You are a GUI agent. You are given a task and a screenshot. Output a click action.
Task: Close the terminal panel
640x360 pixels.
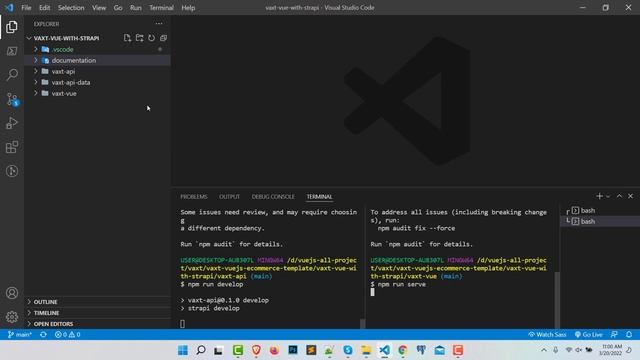(630, 196)
